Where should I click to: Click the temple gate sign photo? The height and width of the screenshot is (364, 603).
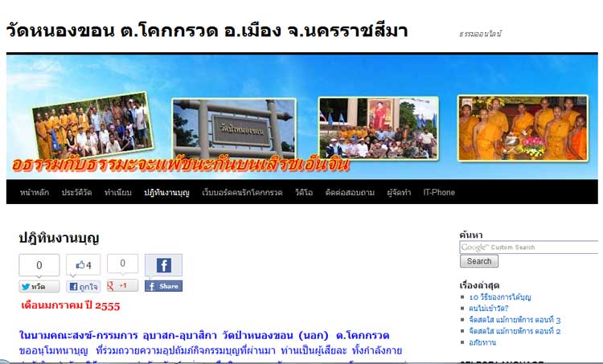[x=234, y=128]
